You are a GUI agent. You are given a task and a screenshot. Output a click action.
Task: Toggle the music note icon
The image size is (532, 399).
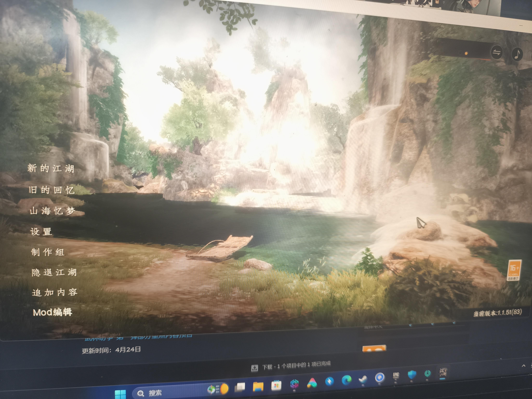517,54
